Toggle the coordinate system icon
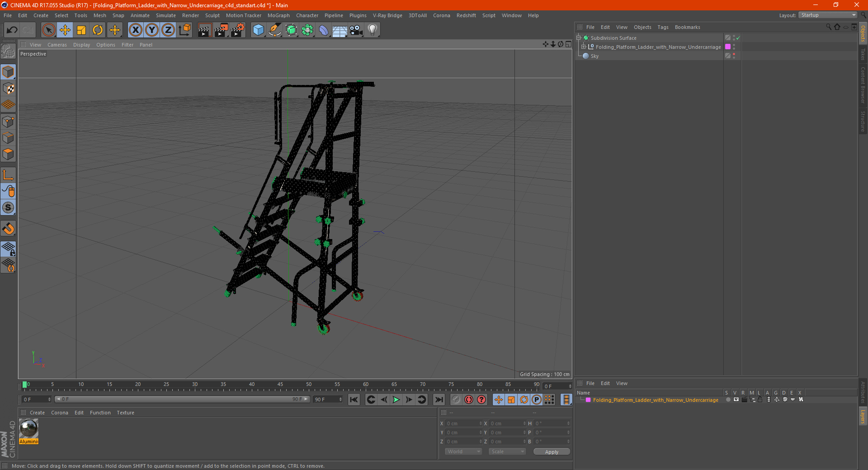 [184, 30]
